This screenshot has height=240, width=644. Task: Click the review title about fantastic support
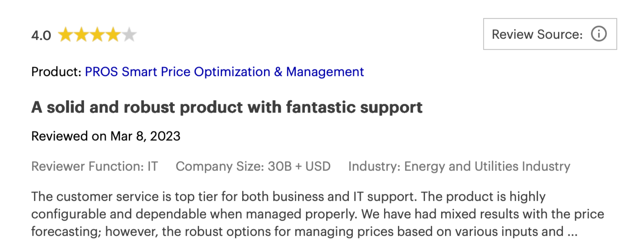227,107
